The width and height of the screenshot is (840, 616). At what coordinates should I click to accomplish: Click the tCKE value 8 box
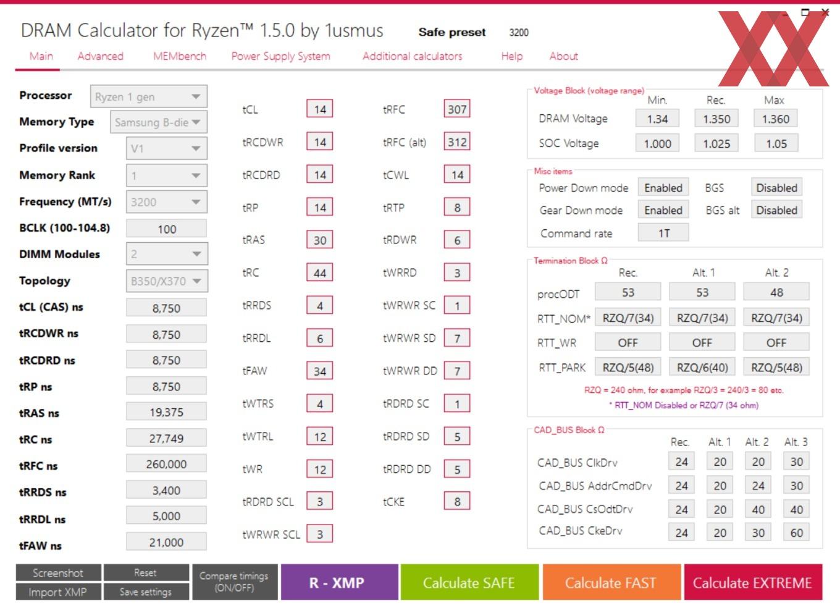tap(457, 502)
